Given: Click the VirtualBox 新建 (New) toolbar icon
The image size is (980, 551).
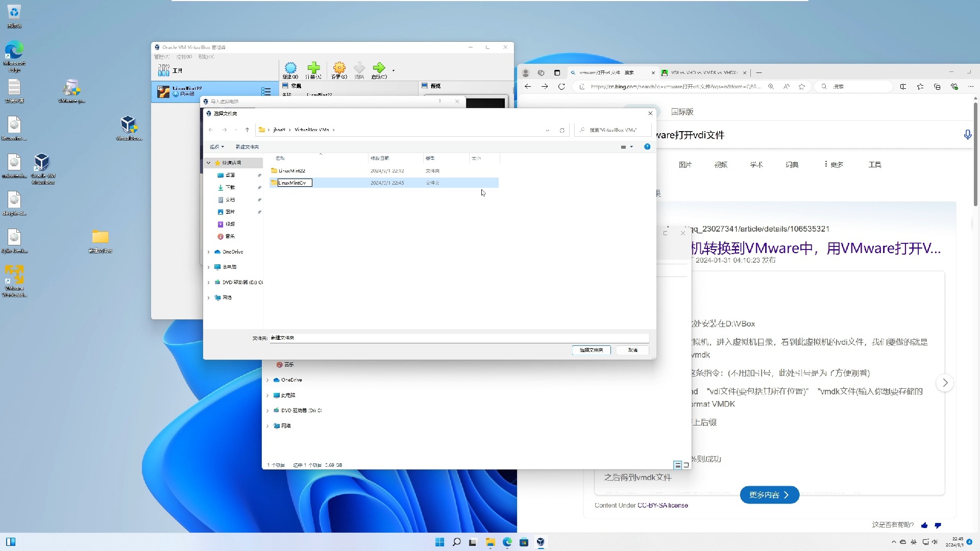Looking at the screenshot, I should [290, 68].
